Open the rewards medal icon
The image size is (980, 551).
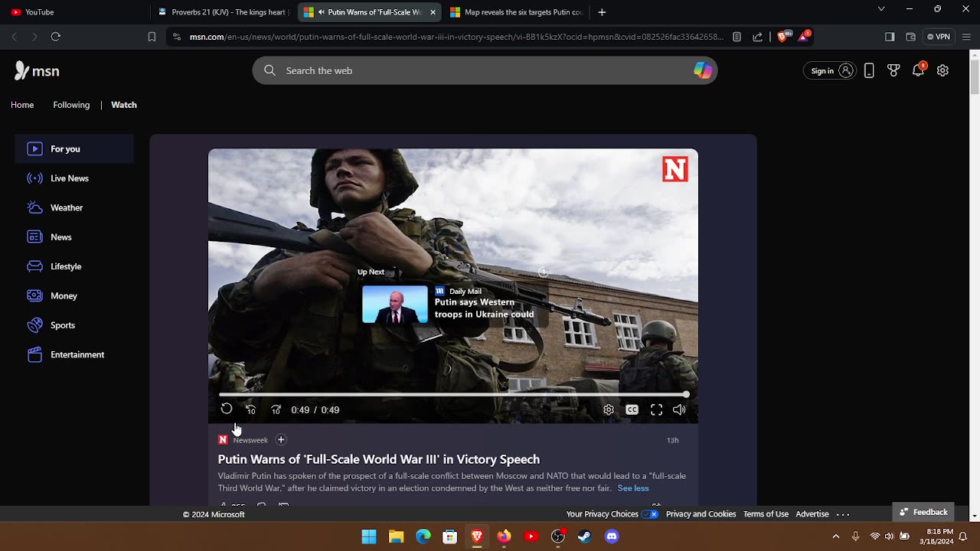click(893, 70)
